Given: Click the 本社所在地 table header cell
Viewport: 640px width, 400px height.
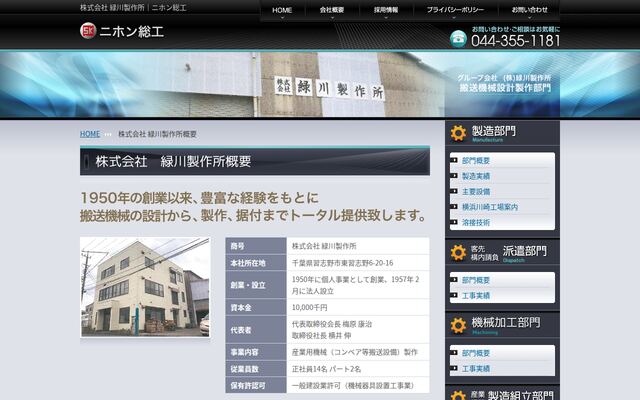Looking at the screenshot, I should click(256, 263).
